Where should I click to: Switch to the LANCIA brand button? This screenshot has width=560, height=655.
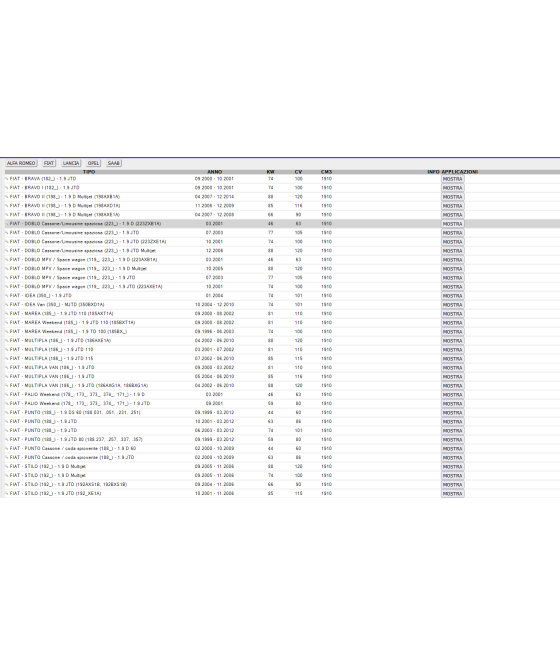pos(71,163)
